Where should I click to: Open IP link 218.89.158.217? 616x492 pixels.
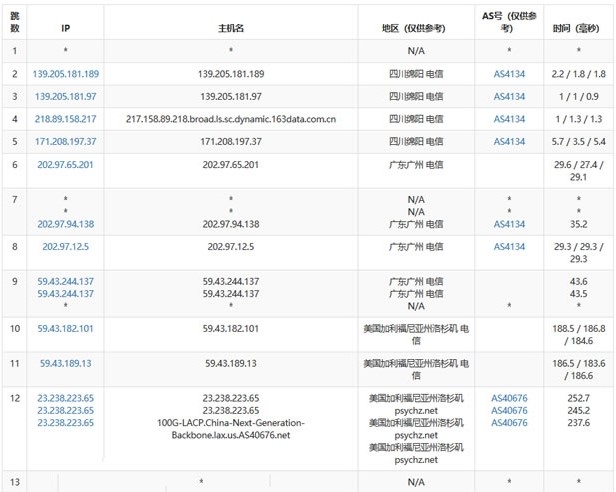[x=65, y=118]
